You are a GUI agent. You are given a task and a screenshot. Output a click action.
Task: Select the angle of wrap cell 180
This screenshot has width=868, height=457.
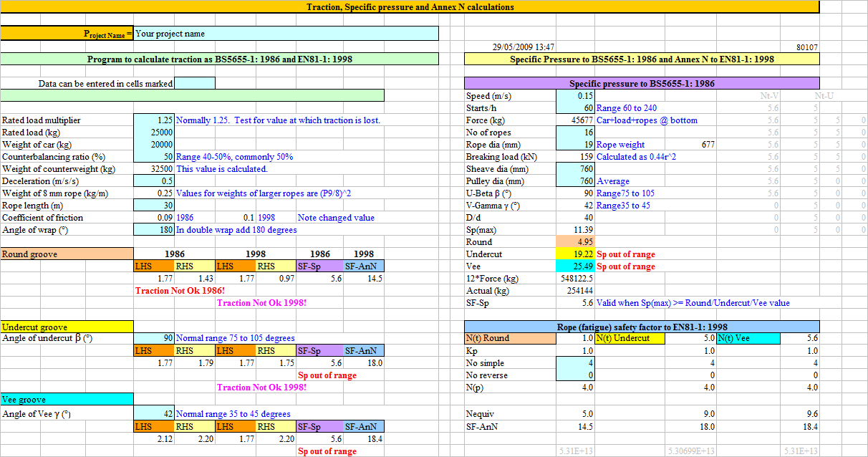point(154,230)
